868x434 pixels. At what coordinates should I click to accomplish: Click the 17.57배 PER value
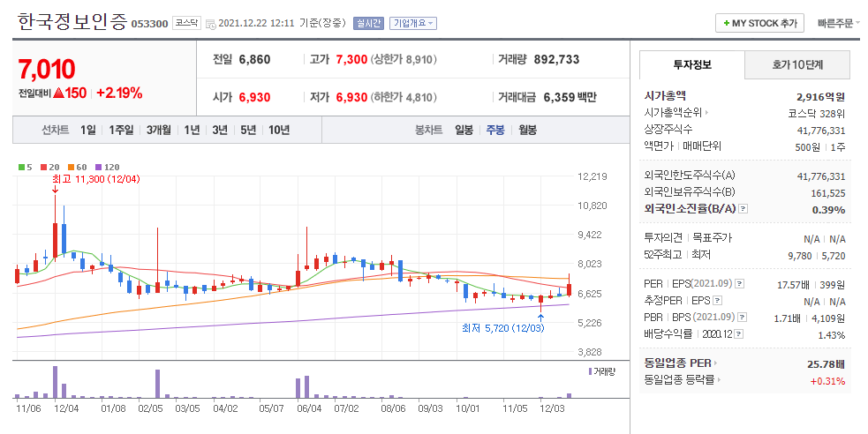pos(793,285)
